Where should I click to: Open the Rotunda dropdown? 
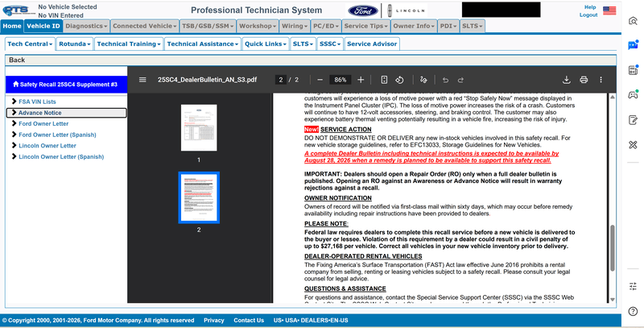pos(74,44)
